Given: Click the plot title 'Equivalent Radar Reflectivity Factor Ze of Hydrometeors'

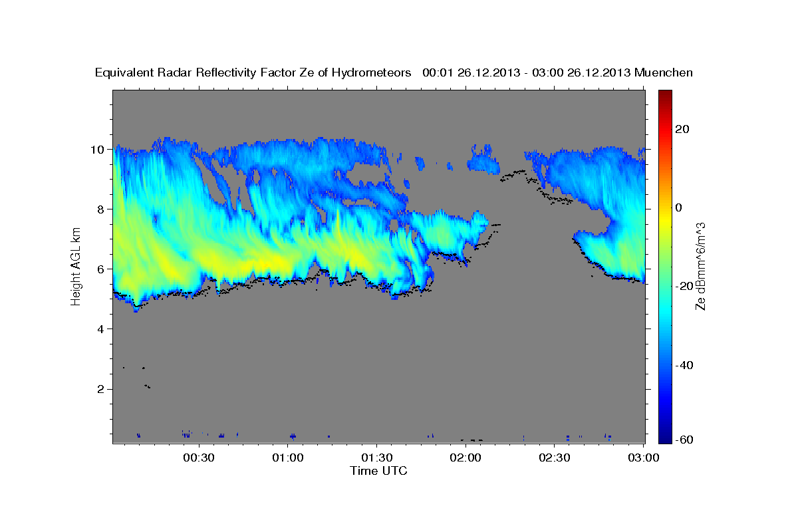Looking at the screenshot, I should pyautogui.click(x=253, y=72).
